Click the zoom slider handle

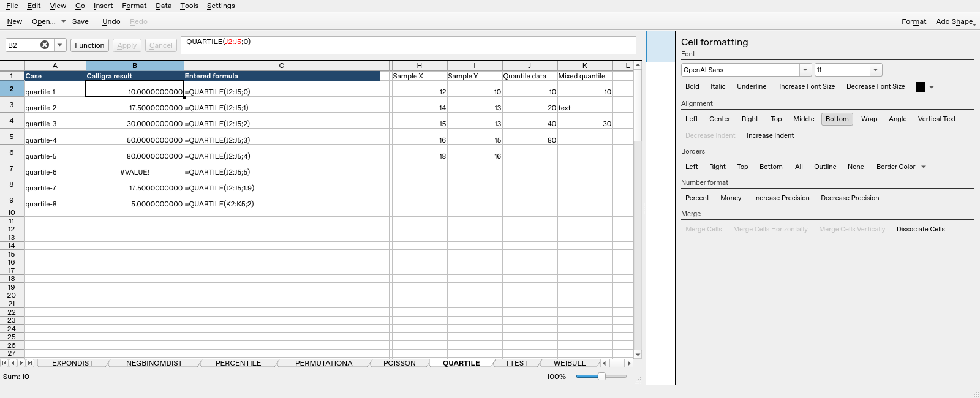tap(601, 377)
